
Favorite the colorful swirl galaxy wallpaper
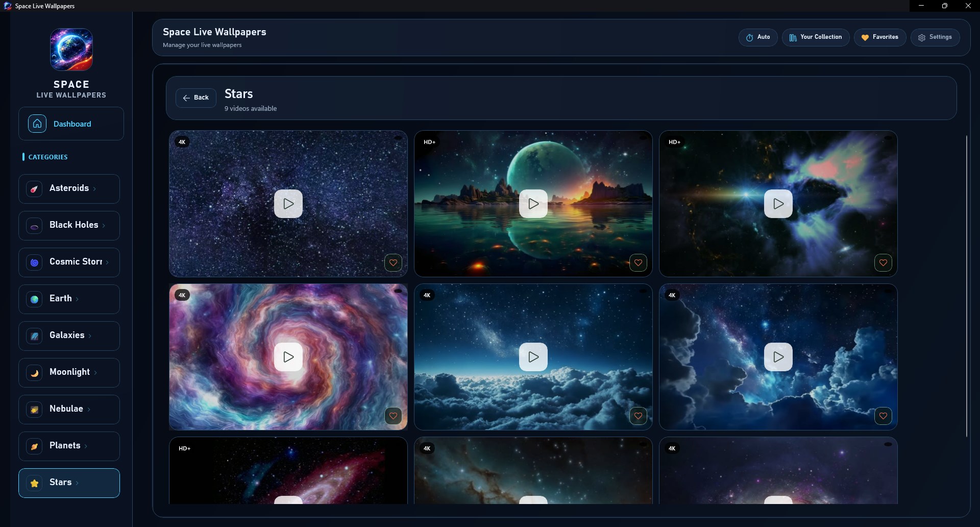point(393,416)
